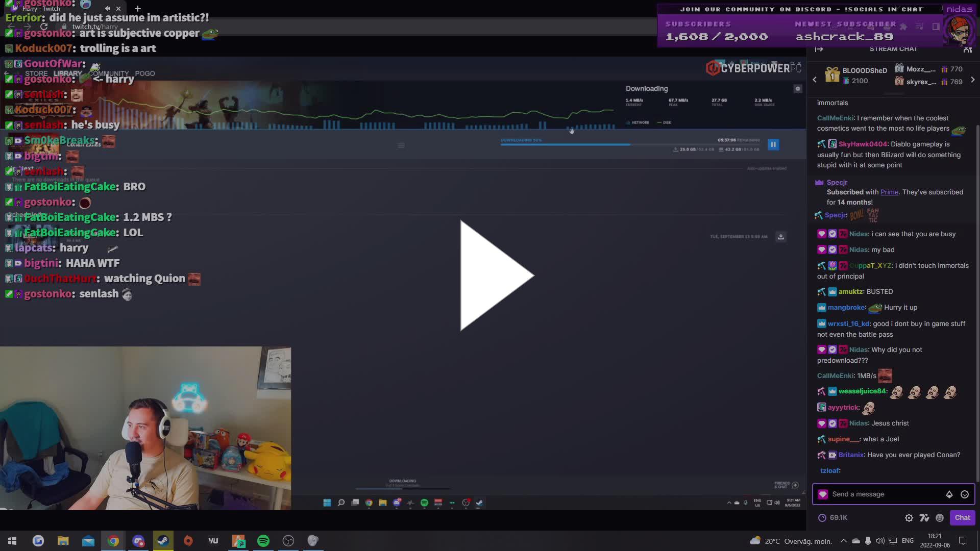The width and height of the screenshot is (980, 551).
Task: Collapse the stream chat panel
Action: (820, 49)
